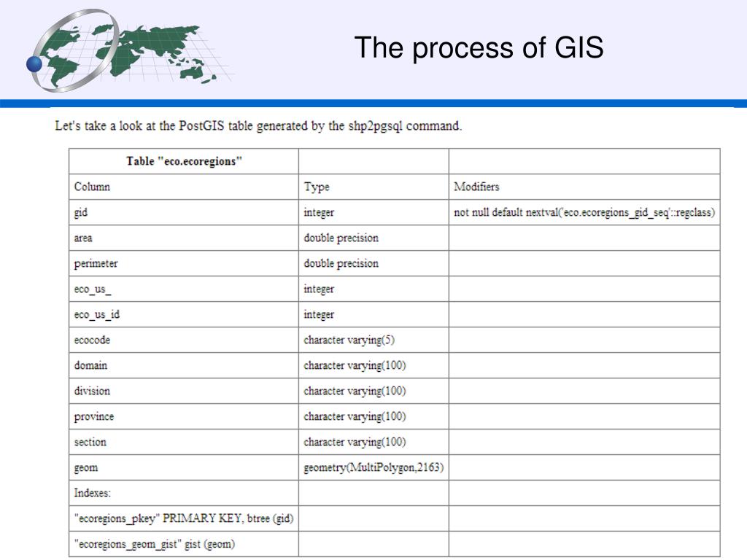Click the 'character varying(5)' type cell
747x560 pixels.
[x=373, y=340]
